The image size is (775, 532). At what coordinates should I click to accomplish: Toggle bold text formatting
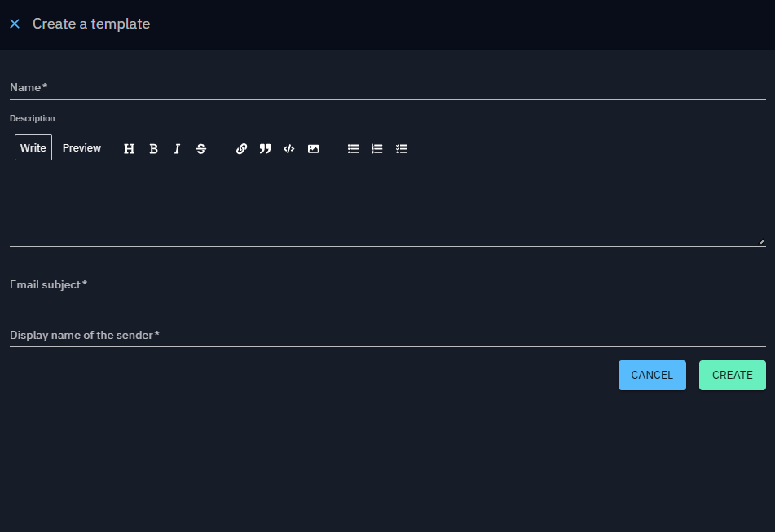[153, 149]
